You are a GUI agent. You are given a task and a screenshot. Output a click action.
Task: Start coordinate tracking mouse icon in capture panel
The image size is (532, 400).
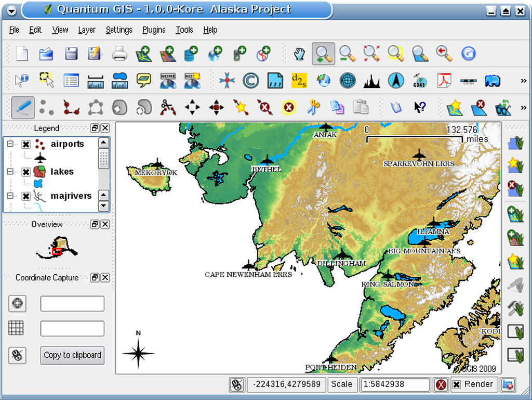[17, 355]
